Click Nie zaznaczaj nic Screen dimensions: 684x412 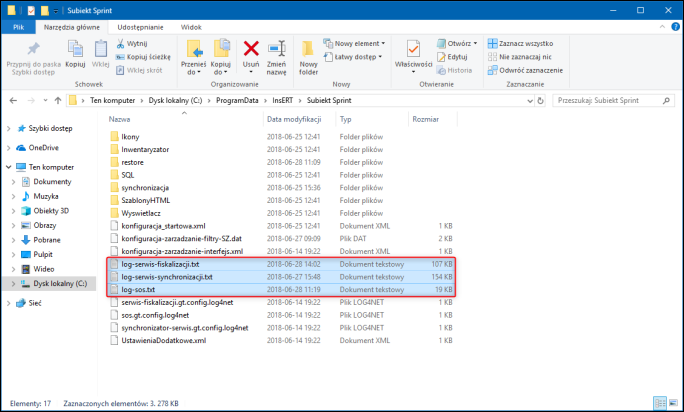tap(520, 57)
